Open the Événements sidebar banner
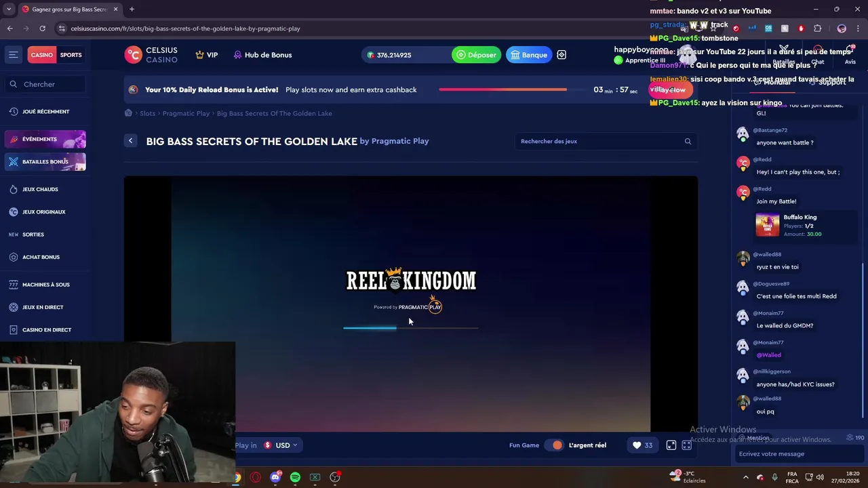The height and width of the screenshot is (488, 868). tap(45, 139)
